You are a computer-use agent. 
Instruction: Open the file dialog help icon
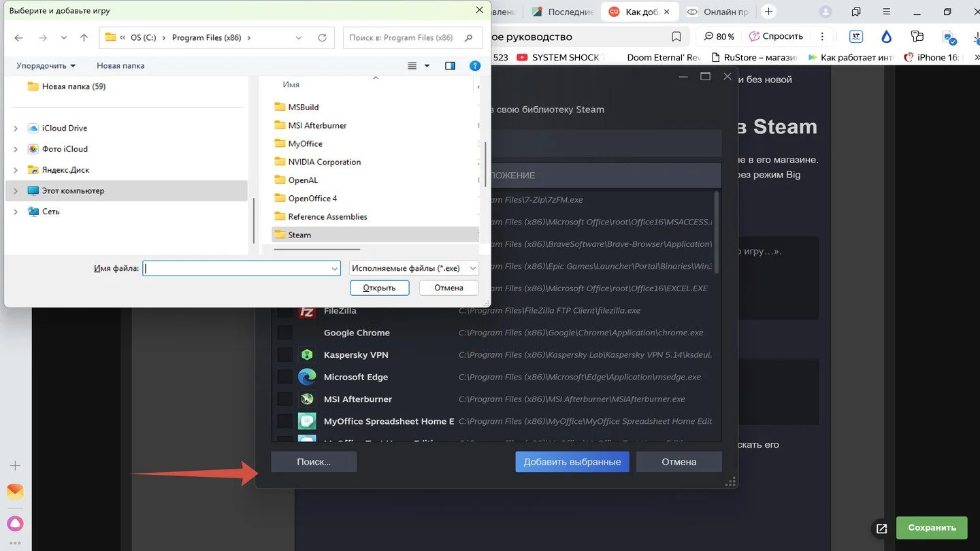click(x=475, y=66)
